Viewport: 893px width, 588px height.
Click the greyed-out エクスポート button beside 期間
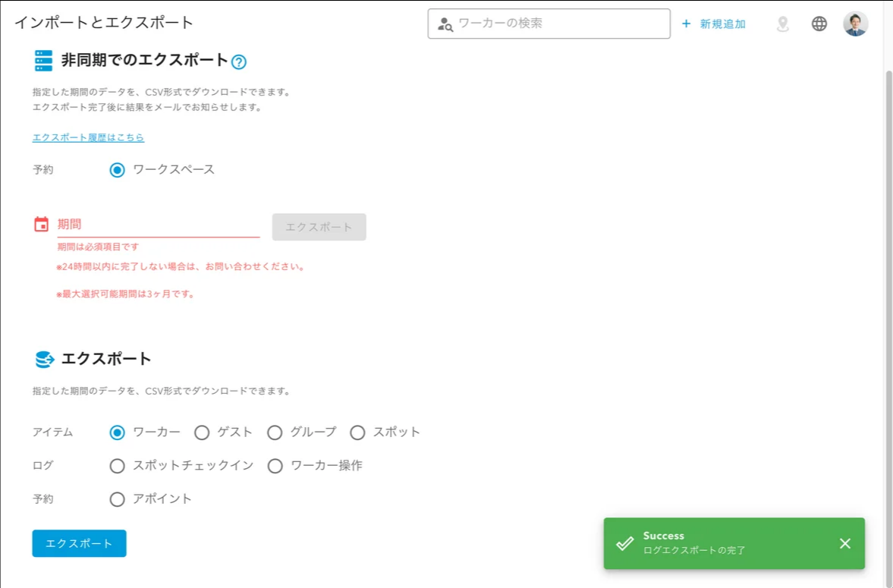tap(319, 227)
